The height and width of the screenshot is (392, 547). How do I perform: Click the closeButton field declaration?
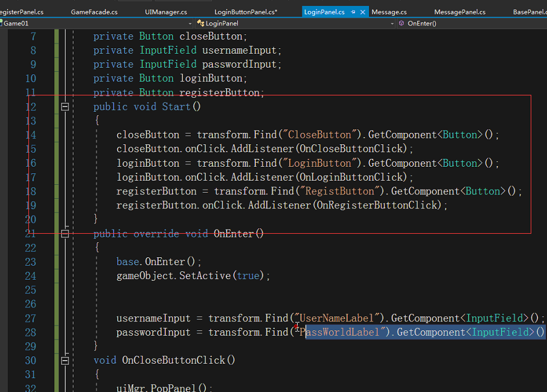170,36
